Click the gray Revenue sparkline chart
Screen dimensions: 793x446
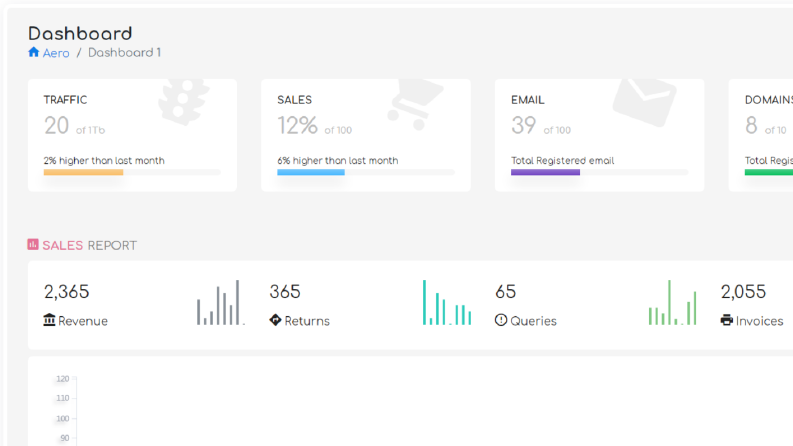[221, 302]
